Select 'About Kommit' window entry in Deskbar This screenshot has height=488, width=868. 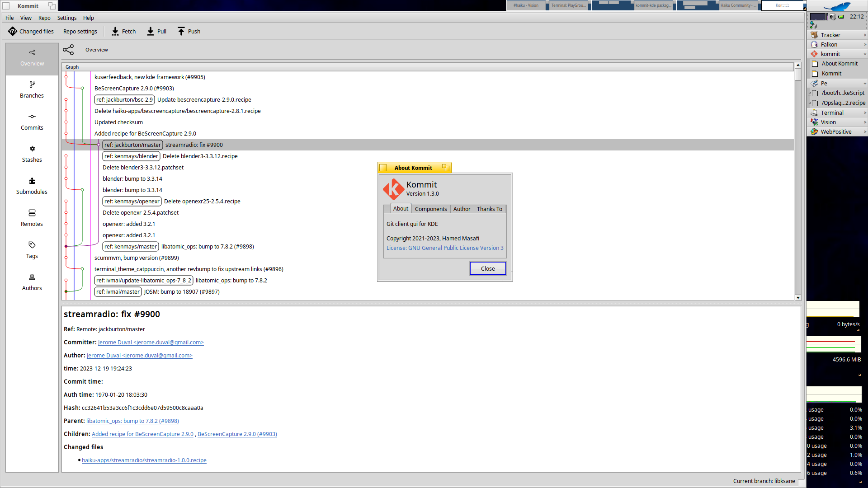[839, 64]
